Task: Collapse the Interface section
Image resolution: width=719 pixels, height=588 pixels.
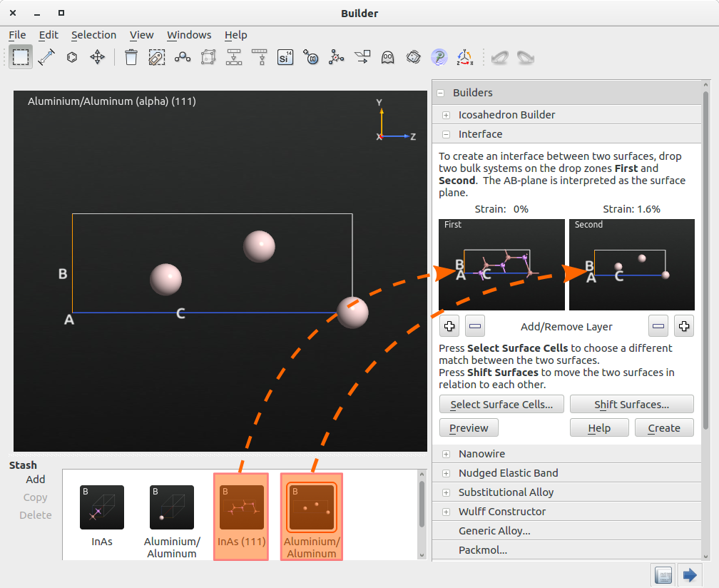Action: pos(446,134)
